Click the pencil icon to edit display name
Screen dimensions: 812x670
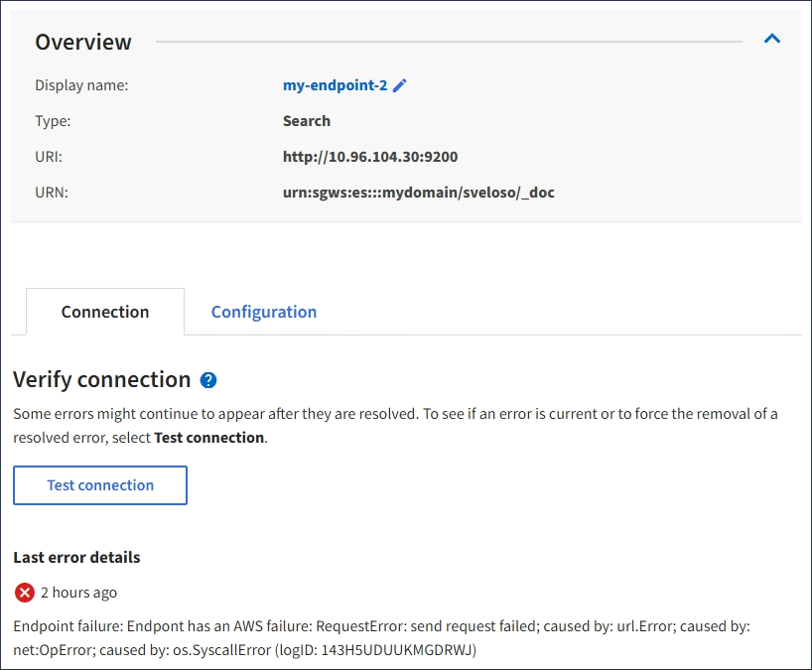point(400,85)
